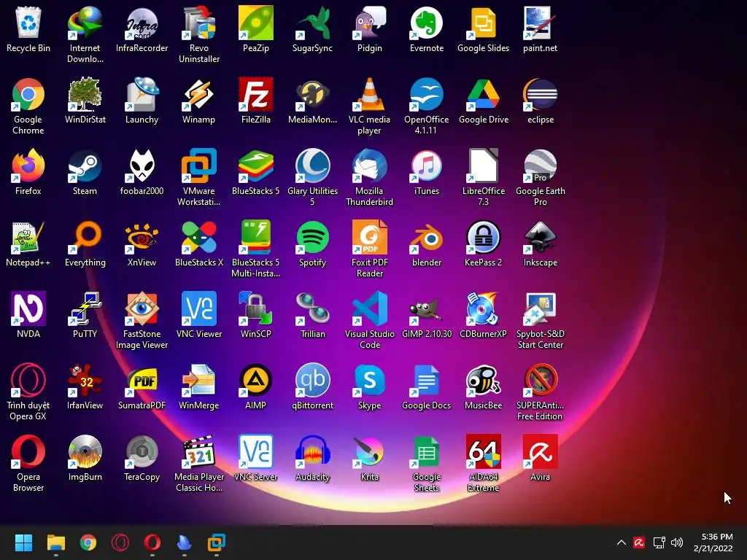Select the PeaZip desktop icon
Image resolution: width=747 pixels, height=560 pixels.
click(x=256, y=23)
